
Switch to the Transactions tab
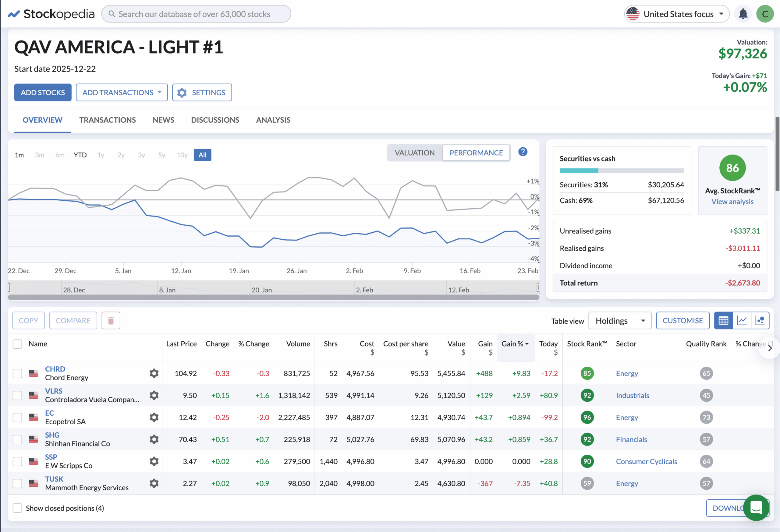pyautogui.click(x=107, y=120)
